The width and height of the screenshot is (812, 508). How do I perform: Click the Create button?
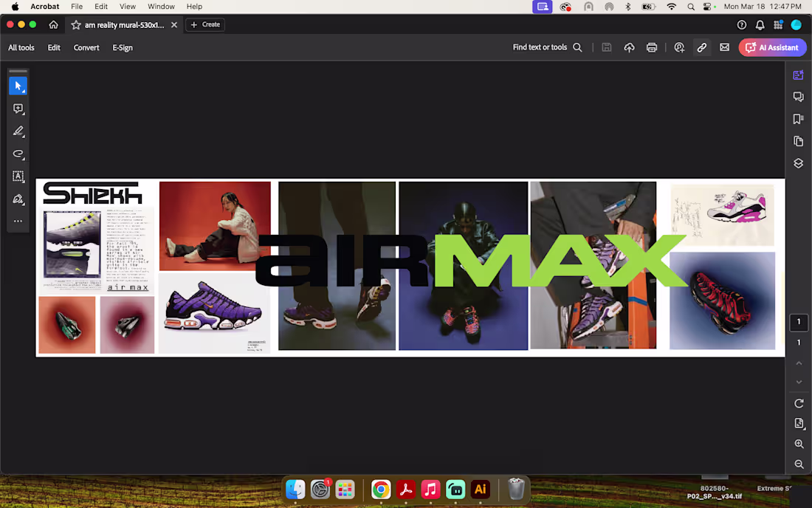click(x=206, y=24)
